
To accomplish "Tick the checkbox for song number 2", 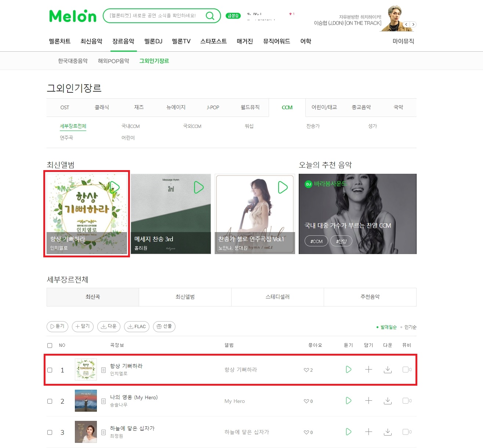I will 50,401.
